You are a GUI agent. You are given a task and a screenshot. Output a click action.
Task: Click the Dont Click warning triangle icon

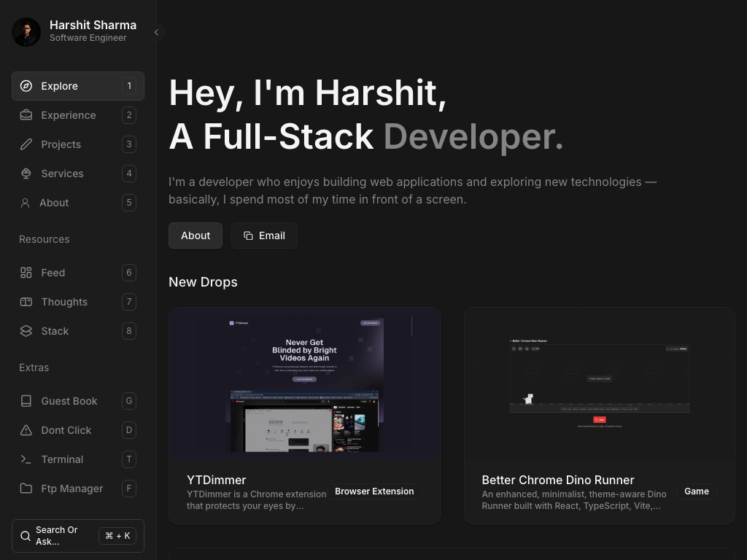tap(26, 430)
